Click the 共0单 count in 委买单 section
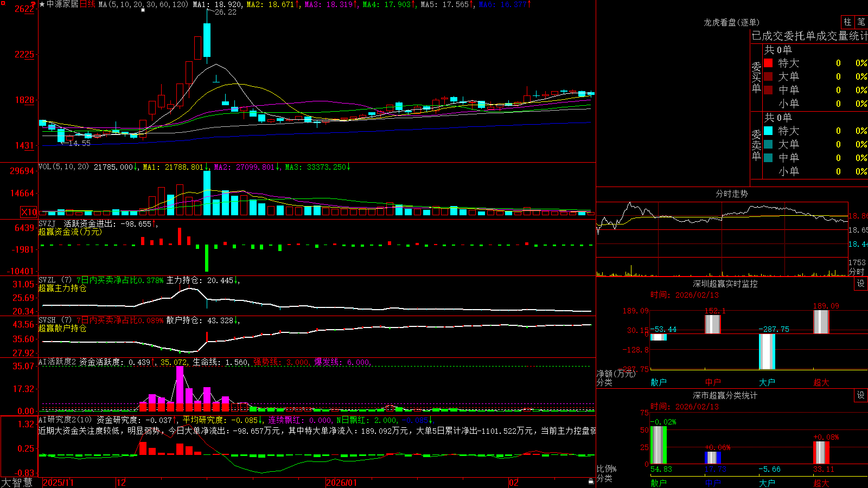The height and width of the screenshot is (488, 868). pos(778,50)
